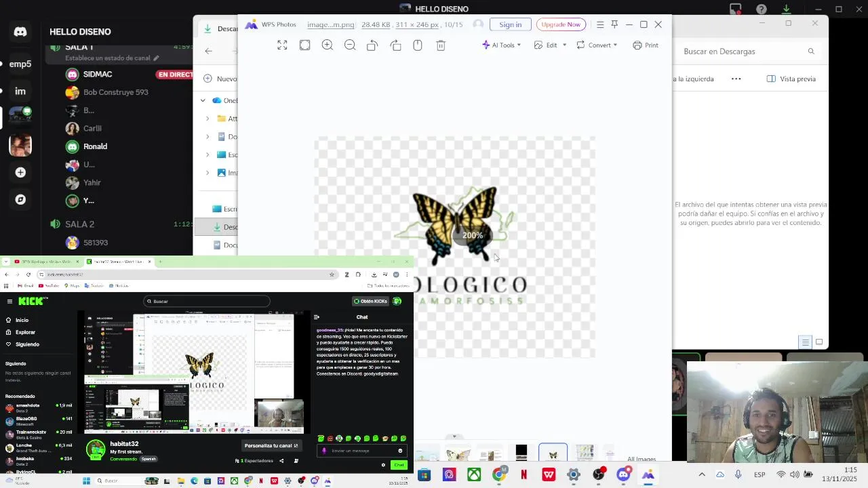Switch to the YouTube tab in Chrome

click(45, 262)
